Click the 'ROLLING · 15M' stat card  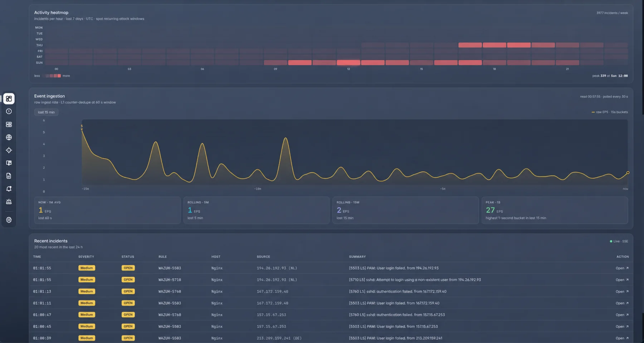(405, 210)
